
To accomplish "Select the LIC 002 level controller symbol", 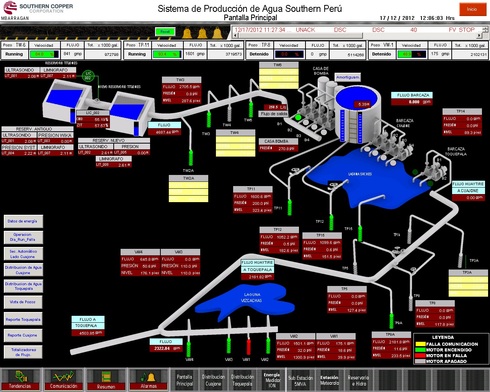I will click(88, 76).
